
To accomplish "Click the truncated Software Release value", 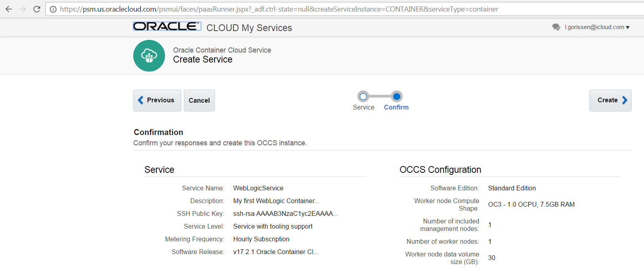I will pos(276,252).
